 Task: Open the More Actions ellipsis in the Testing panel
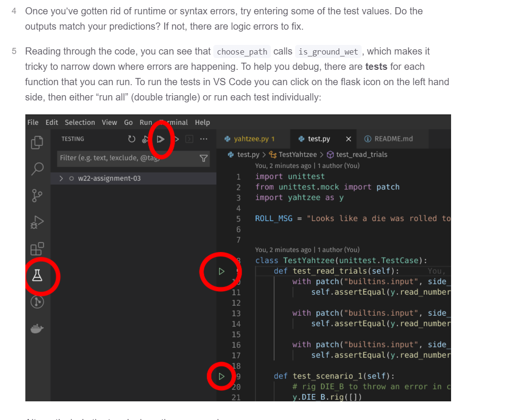203,139
